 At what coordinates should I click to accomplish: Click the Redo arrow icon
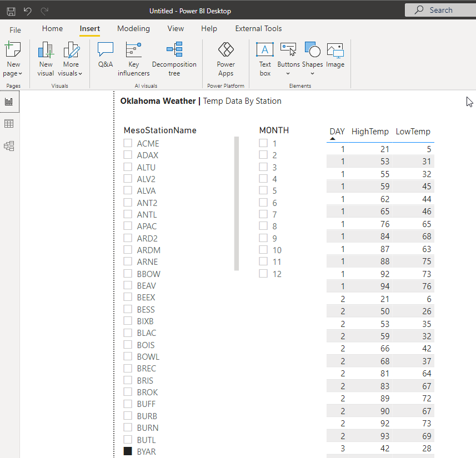click(x=44, y=11)
